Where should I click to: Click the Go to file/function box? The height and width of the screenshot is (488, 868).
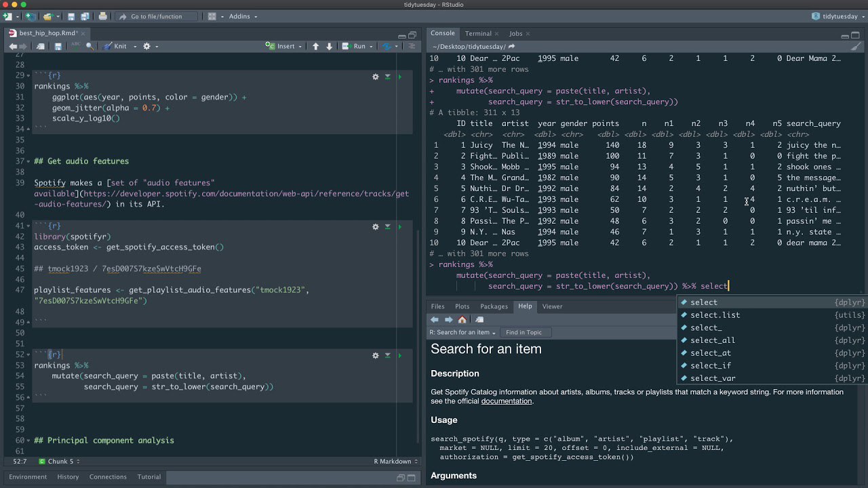157,16
